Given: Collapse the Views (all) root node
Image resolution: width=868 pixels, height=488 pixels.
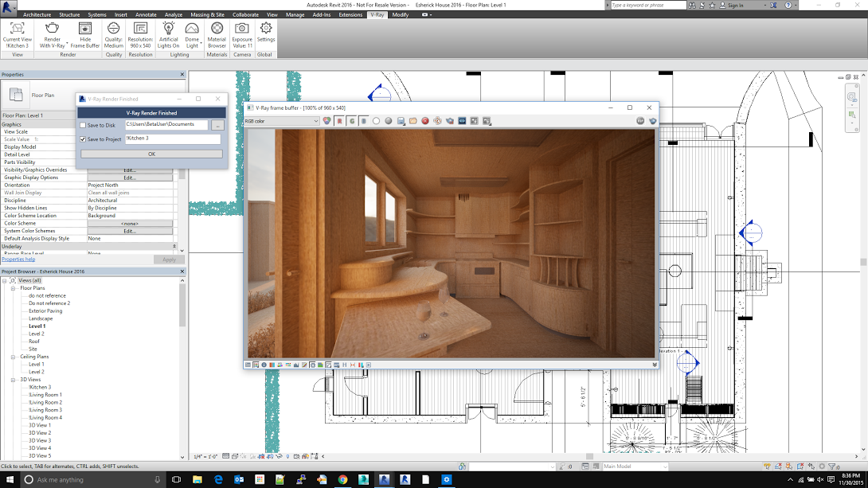Looking at the screenshot, I should (x=5, y=280).
